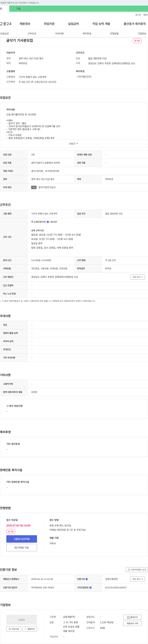The height and width of the screenshot is (644, 148).
Task: Open the 주 소정근로시간 help tooltip icon
Action: tap(48, 222)
